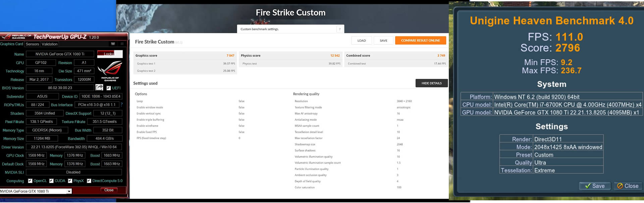Viewport: 644px width, 203px height.
Task: Switch to the Graphics Card tab
Action: pyautogui.click(x=12, y=44)
